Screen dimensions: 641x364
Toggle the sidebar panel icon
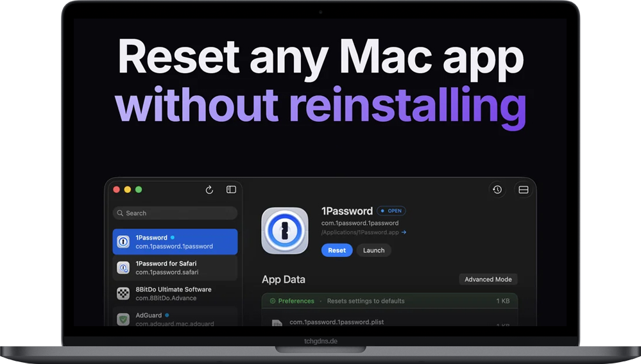click(232, 189)
